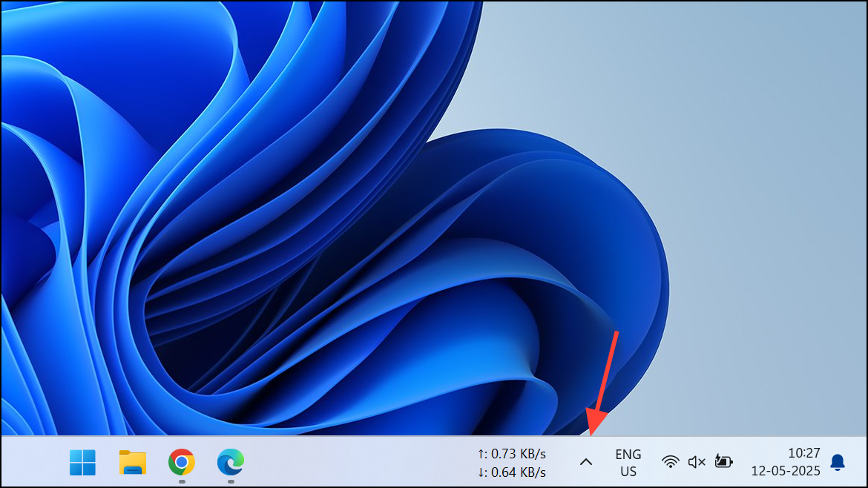Click the muted speaker volume icon
The image size is (868, 488).
click(697, 462)
